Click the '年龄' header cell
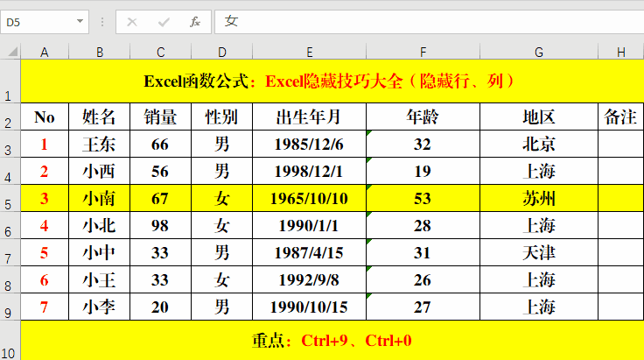Screen dimensions: 644x360 tap(423, 116)
